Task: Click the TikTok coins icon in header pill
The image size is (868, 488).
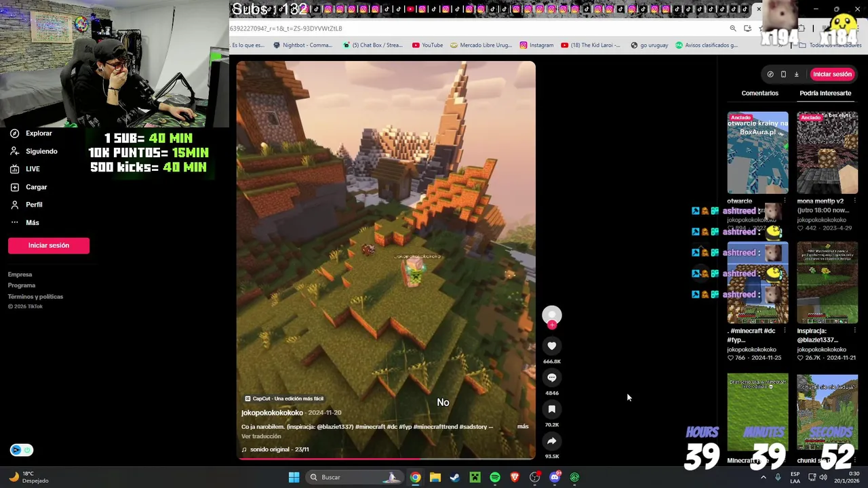Action: [x=770, y=74]
